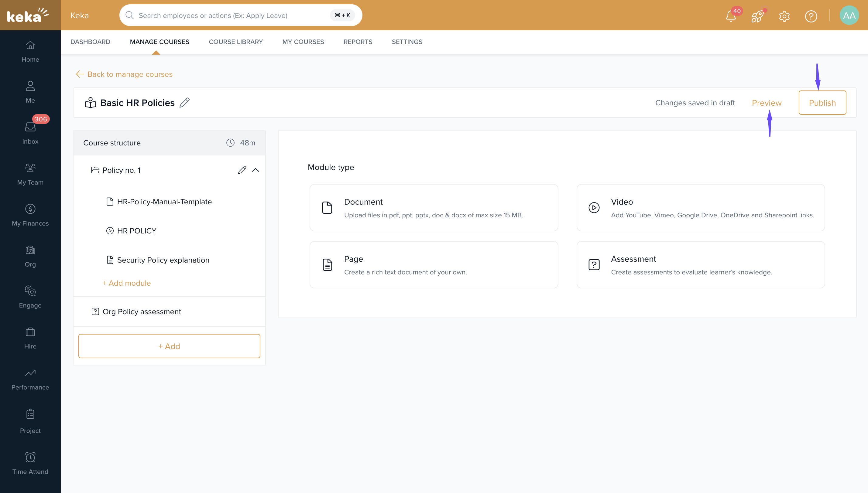This screenshot has height=493, width=868.
Task: Click the search employees input field
Action: [230, 15]
